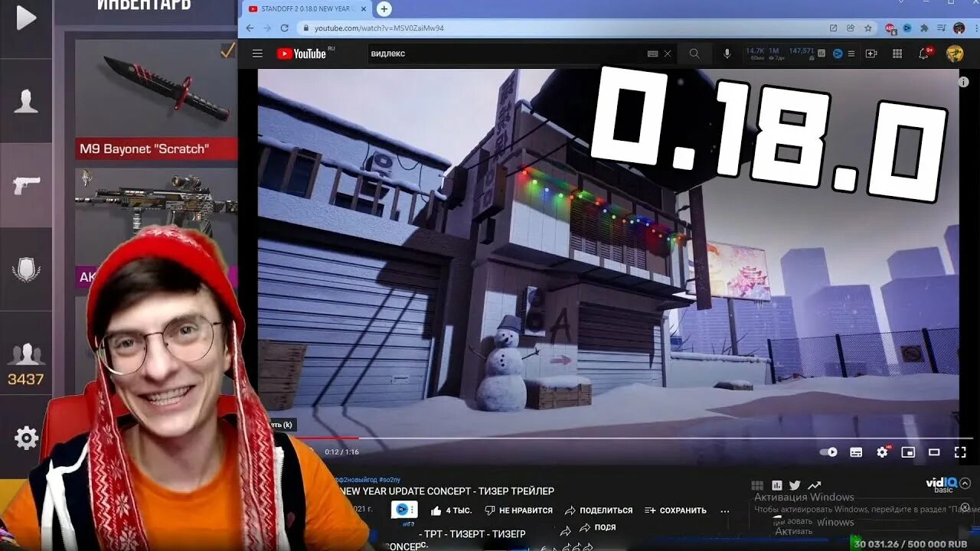980x551 pixels.
Task: Open the YouTube guide hamburger menu
Action: (x=257, y=54)
